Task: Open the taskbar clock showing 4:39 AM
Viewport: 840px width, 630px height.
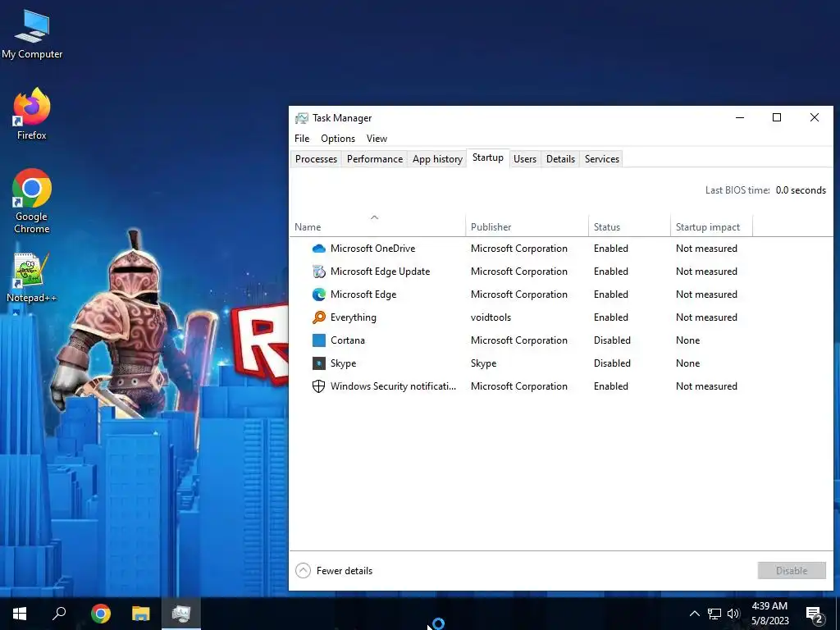Action: tap(769, 614)
